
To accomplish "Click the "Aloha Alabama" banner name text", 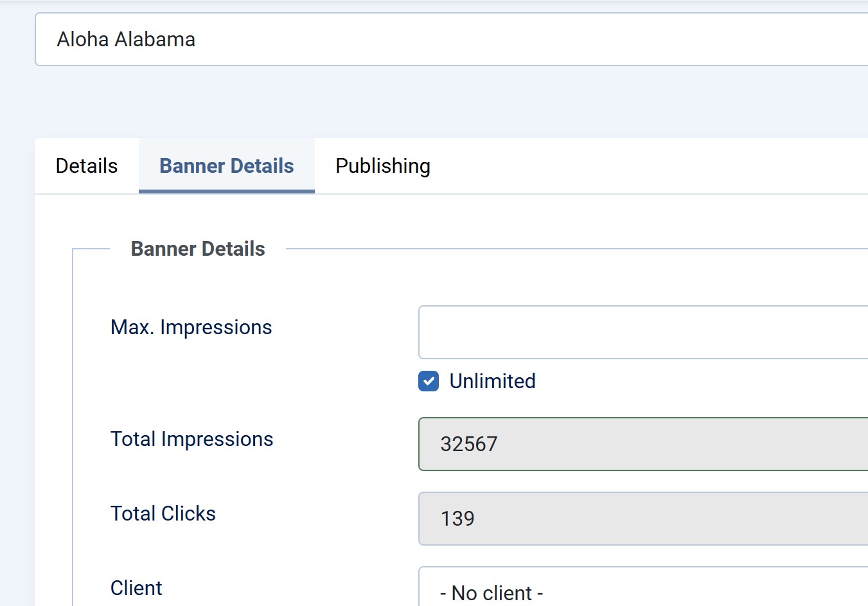I will 126,39.
